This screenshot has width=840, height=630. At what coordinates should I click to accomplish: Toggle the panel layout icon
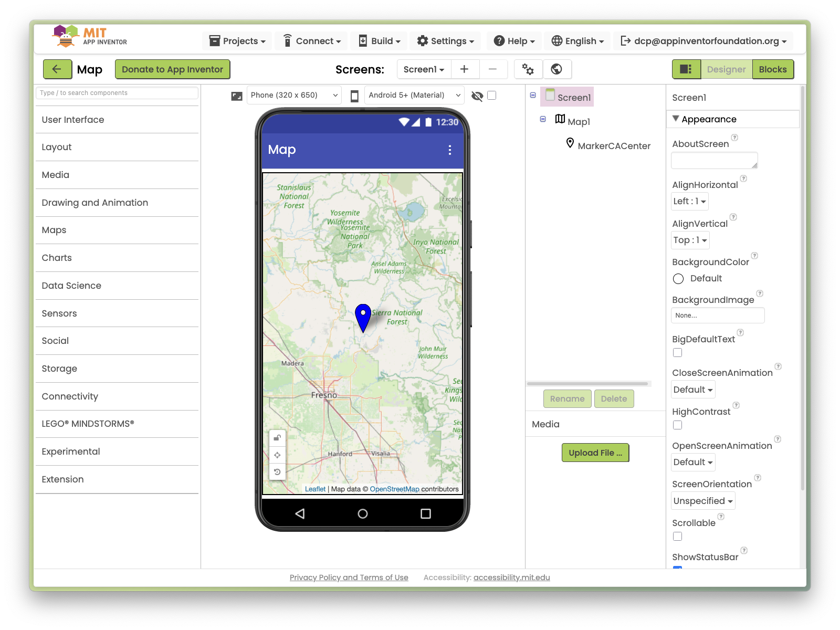tap(686, 69)
